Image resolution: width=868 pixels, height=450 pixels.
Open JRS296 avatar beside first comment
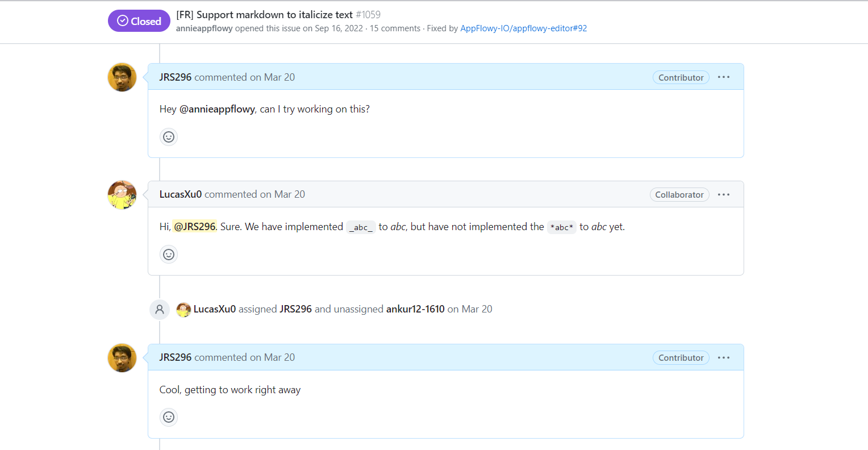point(122,77)
